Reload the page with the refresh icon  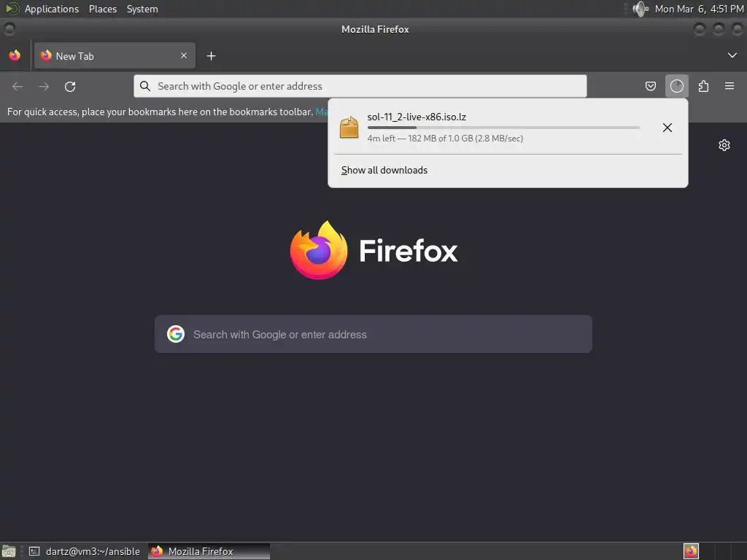pos(70,86)
